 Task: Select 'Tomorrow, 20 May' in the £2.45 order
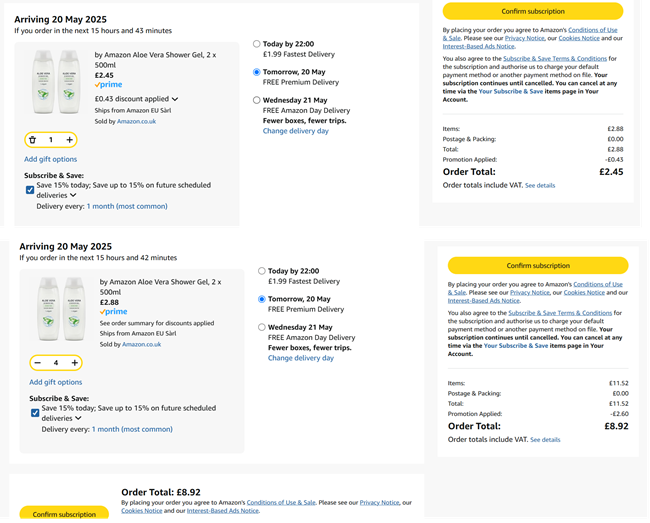click(257, 72)
